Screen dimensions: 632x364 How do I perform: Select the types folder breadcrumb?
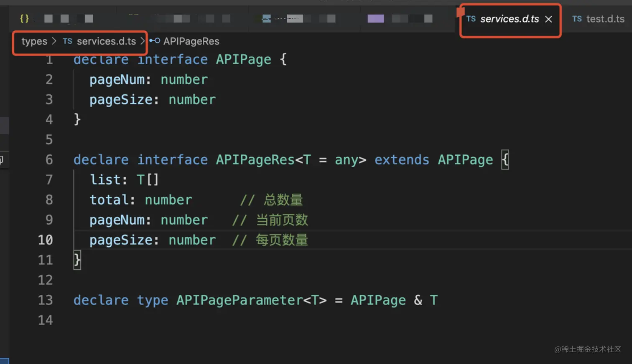tap(34, 41)
